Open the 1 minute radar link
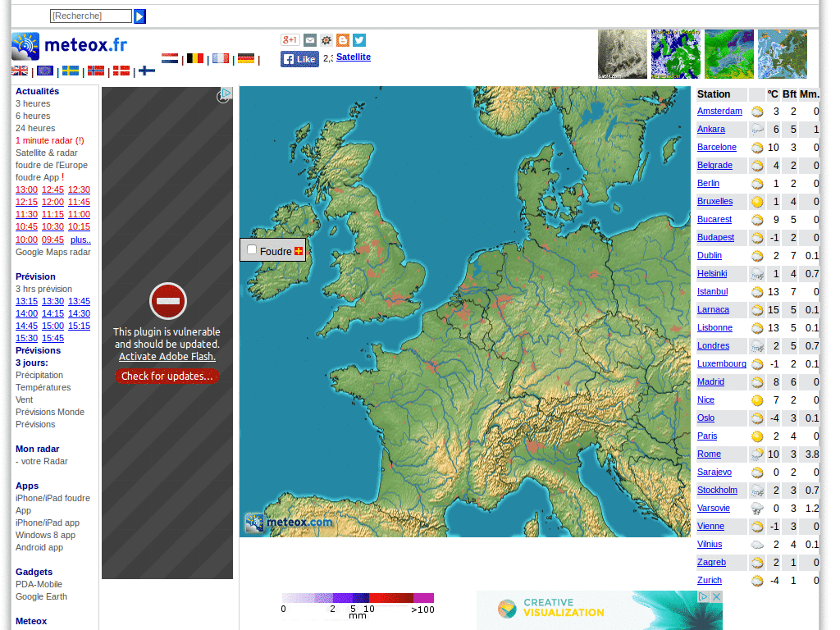This screenshot has height=630, width=840. pyautogui.click(x=50, y=140)
